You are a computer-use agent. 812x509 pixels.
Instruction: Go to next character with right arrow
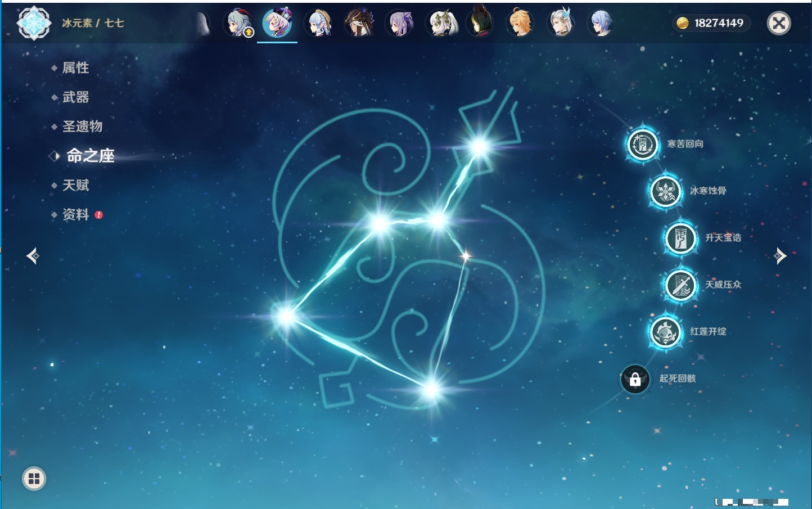coord(780,256)
